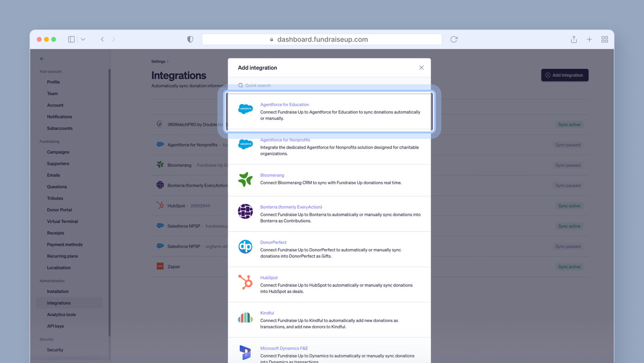Click Safari privacy shield icon
Screen dimensions: 644x363
pos(190,39)
